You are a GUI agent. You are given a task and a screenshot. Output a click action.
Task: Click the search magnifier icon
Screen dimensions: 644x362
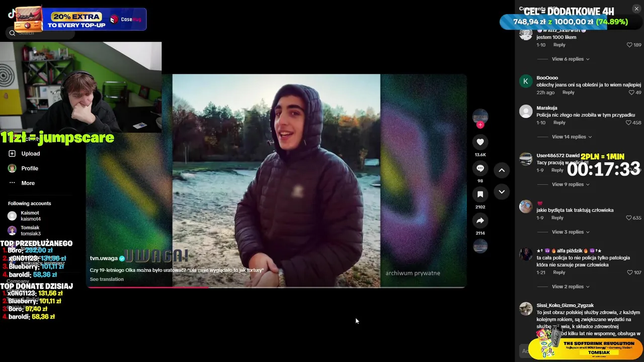pos(12,33)
